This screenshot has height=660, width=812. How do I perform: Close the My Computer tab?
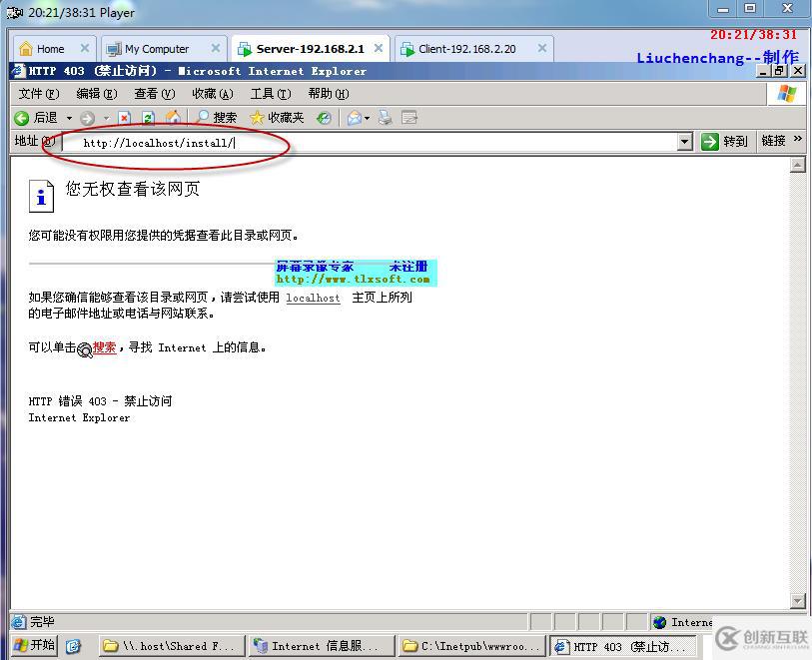[216, 48]
